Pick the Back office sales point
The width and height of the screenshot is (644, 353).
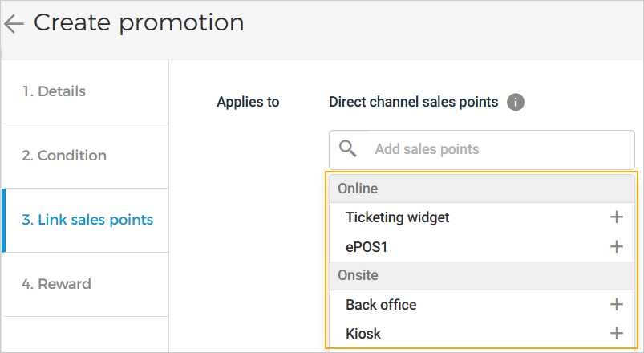(x=381, y=305)
